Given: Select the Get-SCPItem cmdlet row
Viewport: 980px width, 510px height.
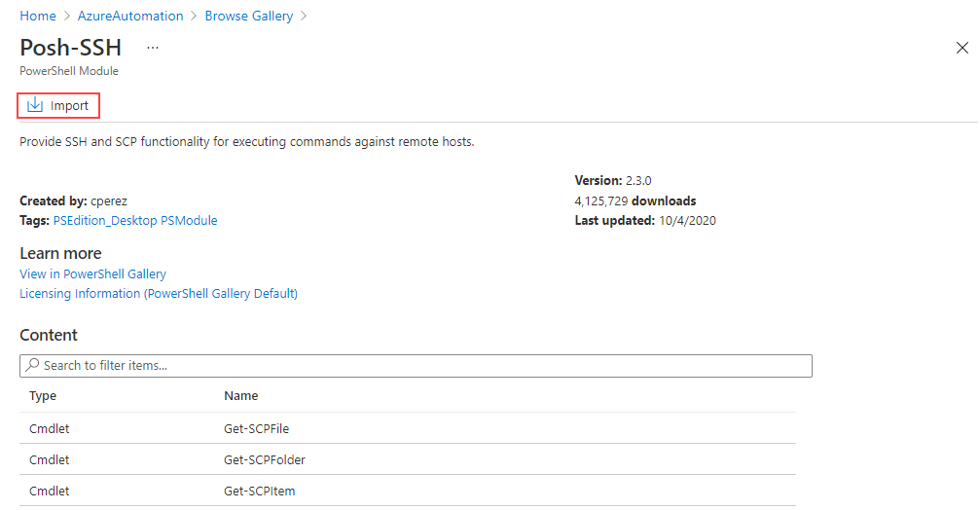Looking at the screenshot, I should (408, 491).
